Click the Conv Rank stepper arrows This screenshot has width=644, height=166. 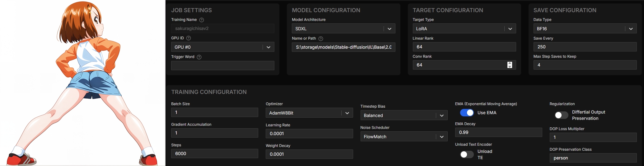(510, 65)
